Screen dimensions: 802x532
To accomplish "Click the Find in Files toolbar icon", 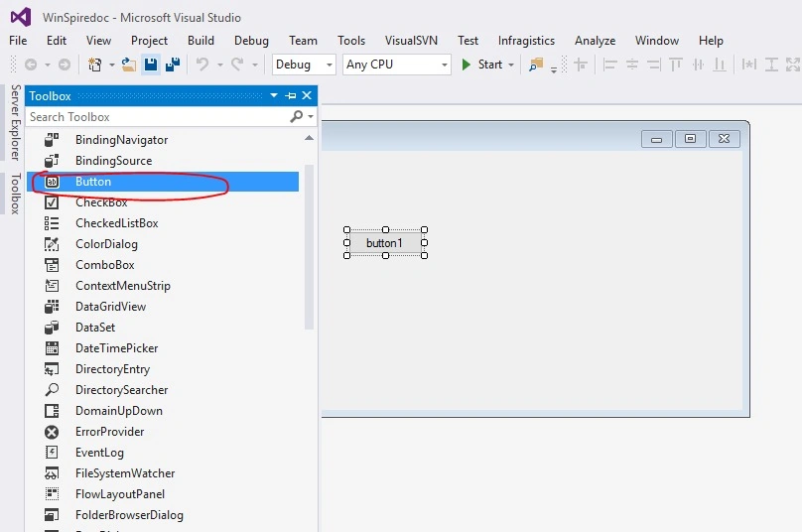I will [x=536, y=65].
